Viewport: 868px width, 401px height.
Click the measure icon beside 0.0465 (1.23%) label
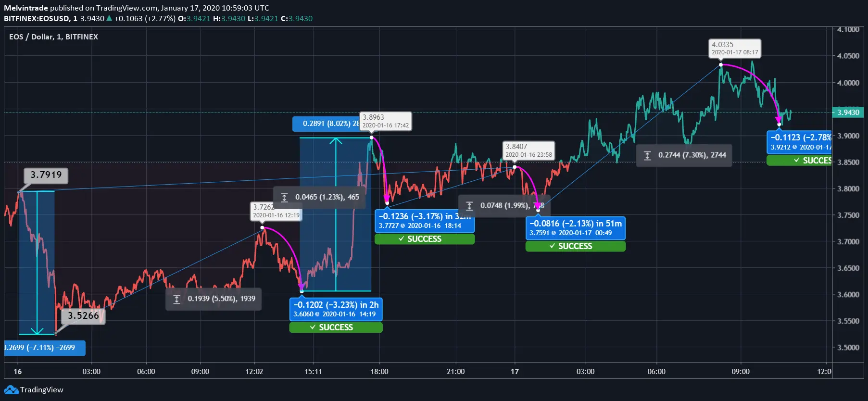click(x=284, y=197)
